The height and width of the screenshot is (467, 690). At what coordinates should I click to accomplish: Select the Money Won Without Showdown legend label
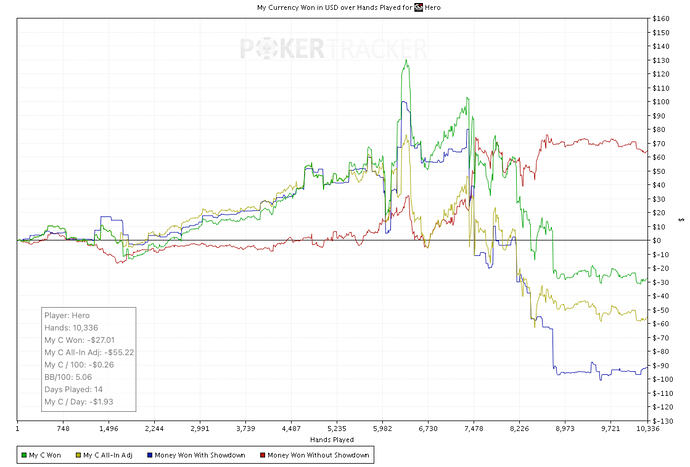point(318,455)
